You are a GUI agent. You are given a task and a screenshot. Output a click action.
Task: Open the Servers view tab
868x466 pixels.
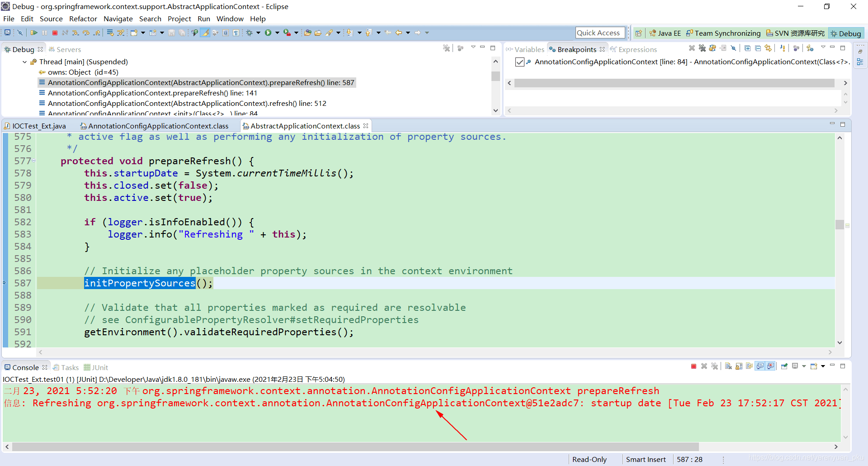point(65,49)
